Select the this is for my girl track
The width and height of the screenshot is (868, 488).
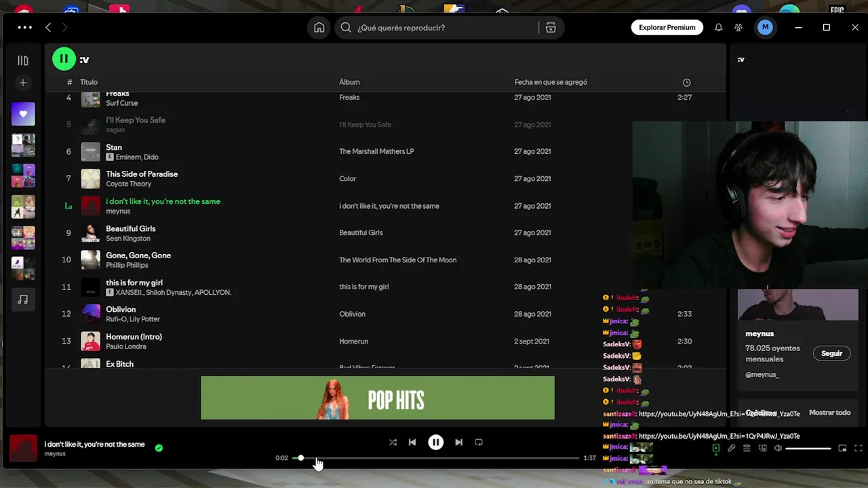click(134, 283)
